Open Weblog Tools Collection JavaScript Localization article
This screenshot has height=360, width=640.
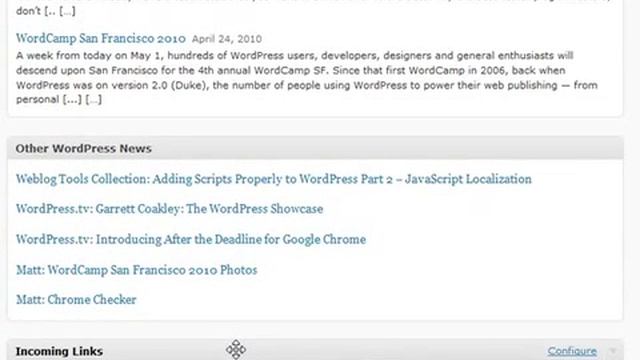(273, 179)
